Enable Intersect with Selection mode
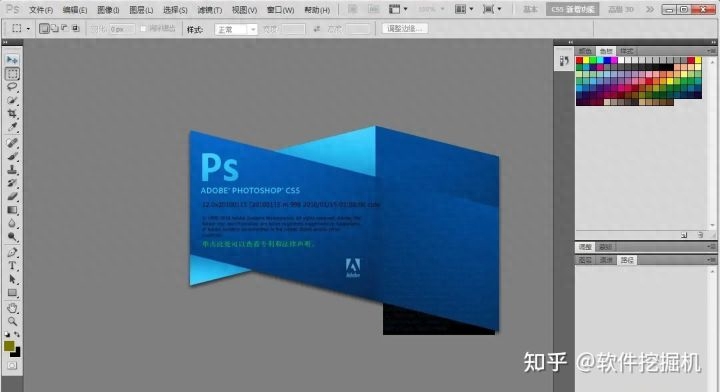This screenshot has height=392, width=720. coord(75,29)
